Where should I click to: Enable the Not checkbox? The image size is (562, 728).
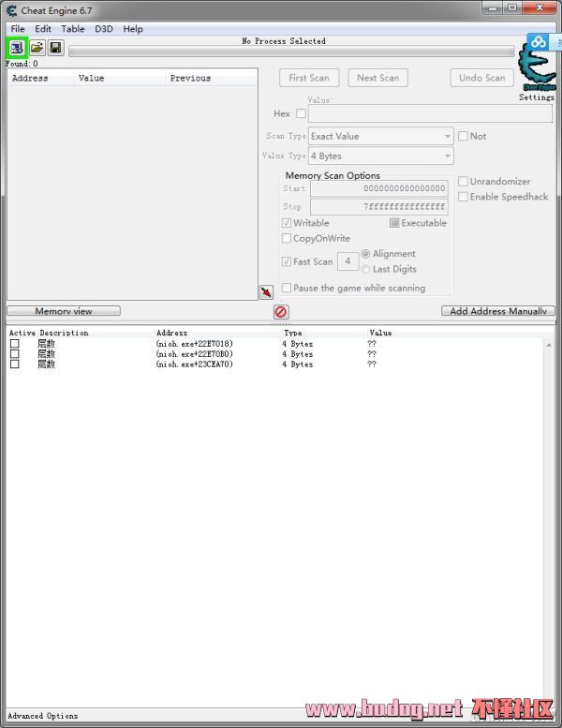click(463, 136)
